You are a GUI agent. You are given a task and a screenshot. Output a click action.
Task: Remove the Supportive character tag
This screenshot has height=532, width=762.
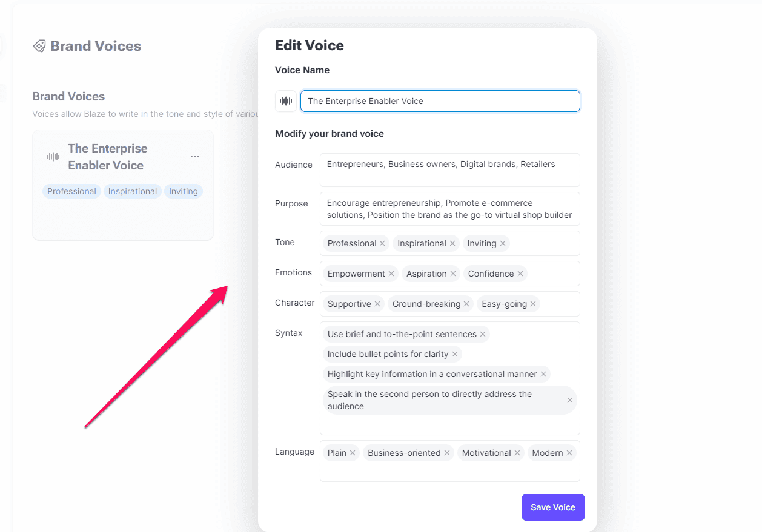377,304
